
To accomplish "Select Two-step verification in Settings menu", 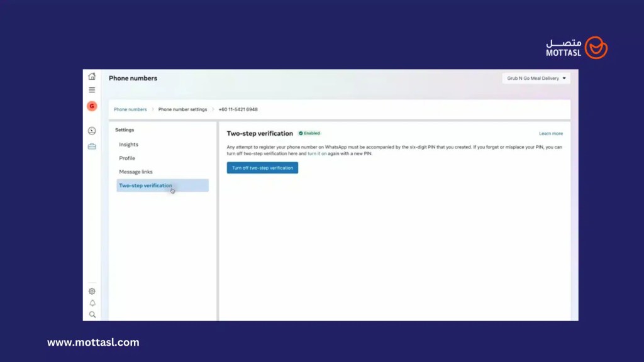I will [x=145, y=185].
